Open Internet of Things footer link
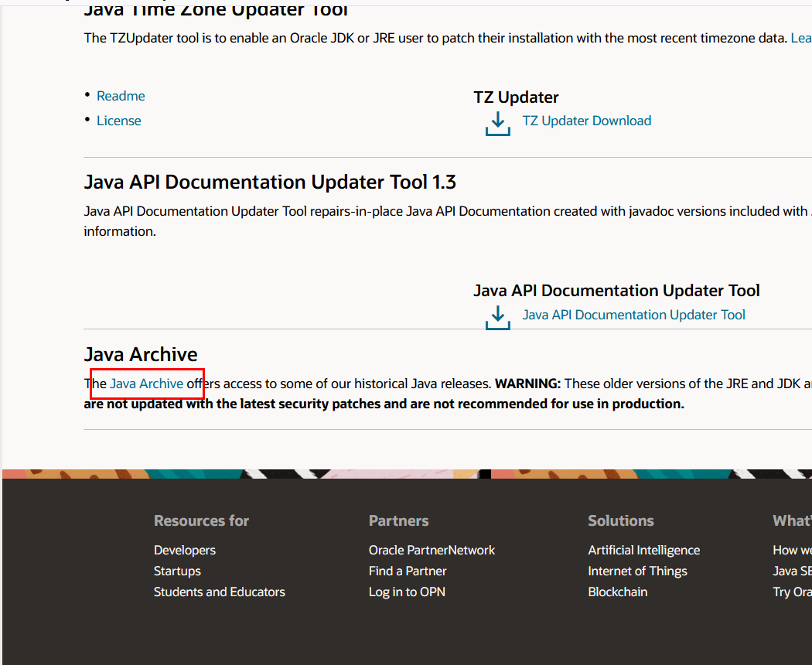This screenshot has width=812, height=665. [637, 571]
